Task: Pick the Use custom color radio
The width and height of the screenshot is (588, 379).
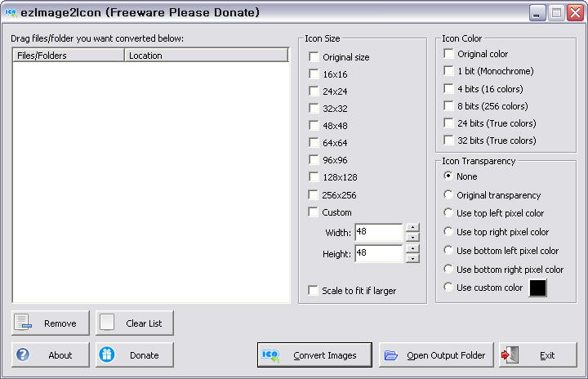Action: (448, 287)
